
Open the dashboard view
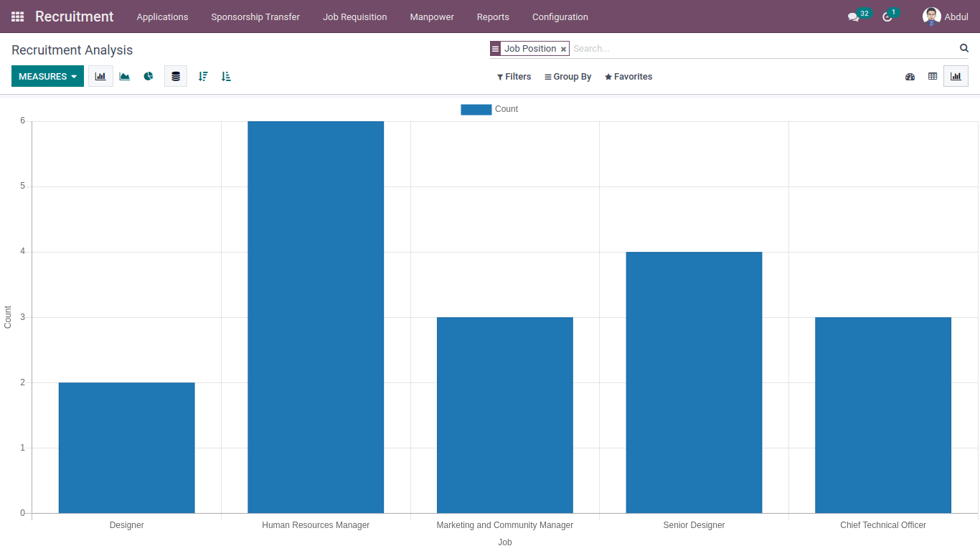pos(910,76)
